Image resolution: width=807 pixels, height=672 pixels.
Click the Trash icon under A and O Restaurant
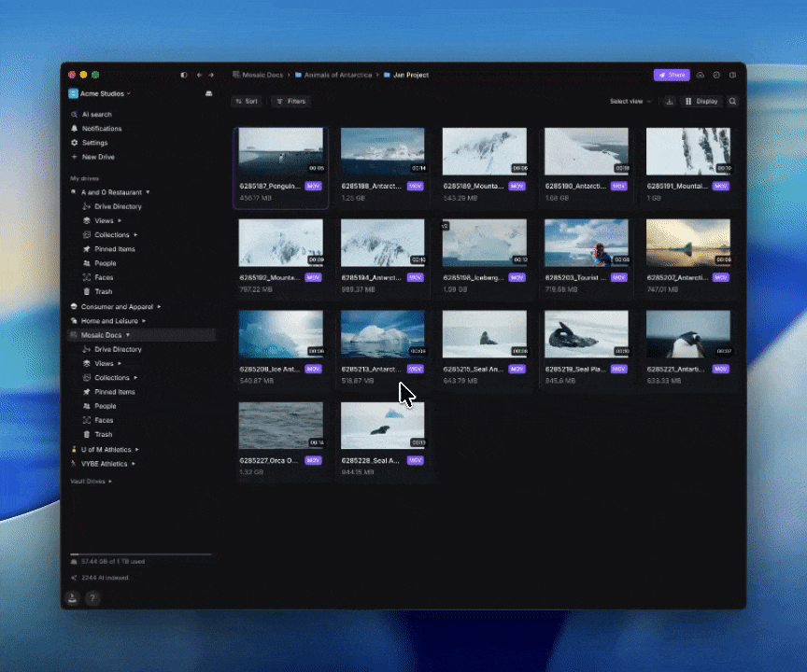[x=87, y=292]
